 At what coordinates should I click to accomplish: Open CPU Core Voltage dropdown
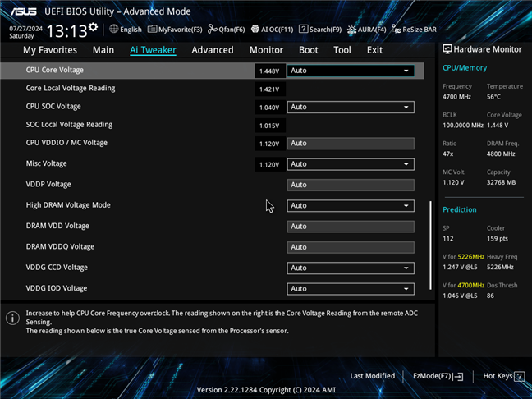pos(351,71)
